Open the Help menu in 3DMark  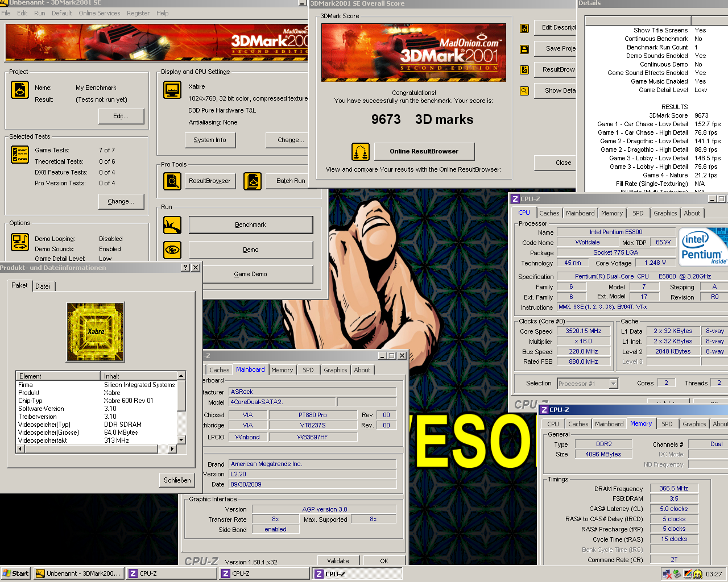click(163, 13)
